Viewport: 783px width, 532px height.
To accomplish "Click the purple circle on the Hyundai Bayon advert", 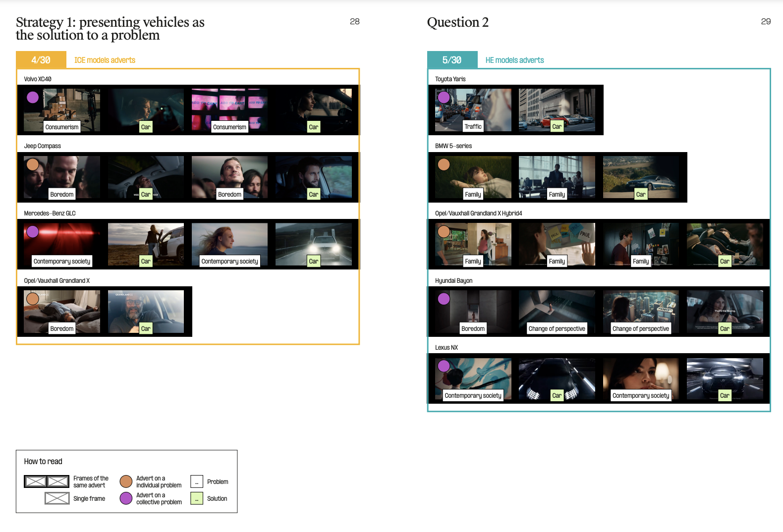I will click(x=444, y=299).
